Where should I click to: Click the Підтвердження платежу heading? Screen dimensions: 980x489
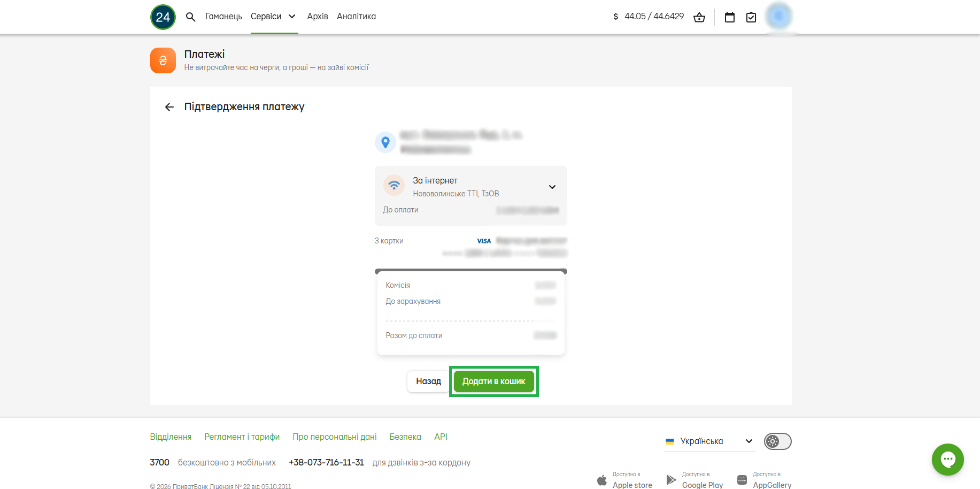click(x=244, y=107)
